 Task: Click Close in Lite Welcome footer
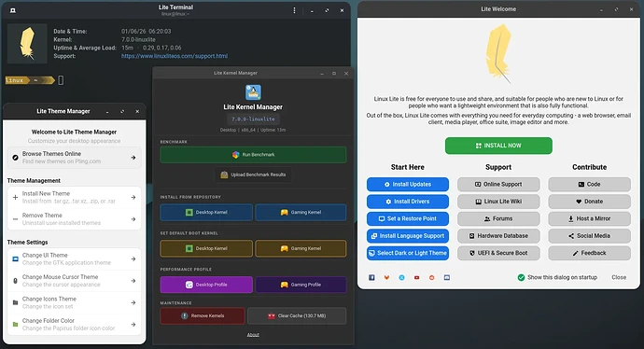point(619,277)
